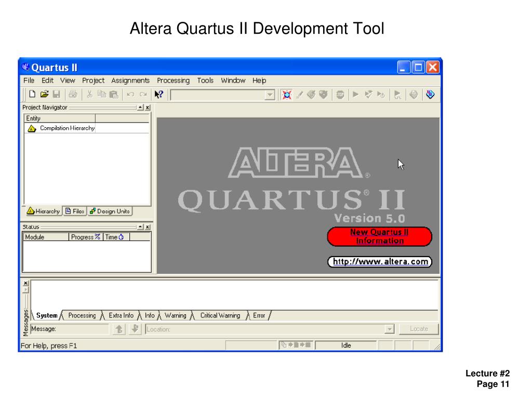Minimize the Quartus II window
The height and width of the screenshot is (399, 532).
[404, 67]
